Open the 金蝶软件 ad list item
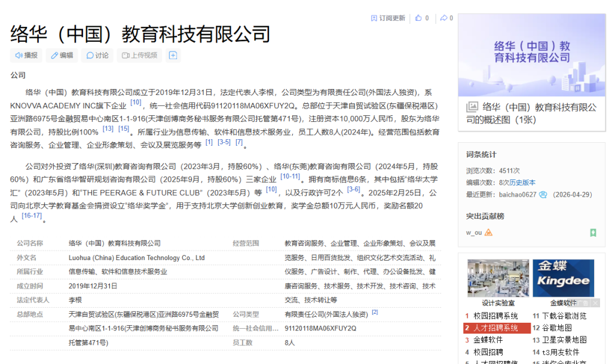 [488, 340]
